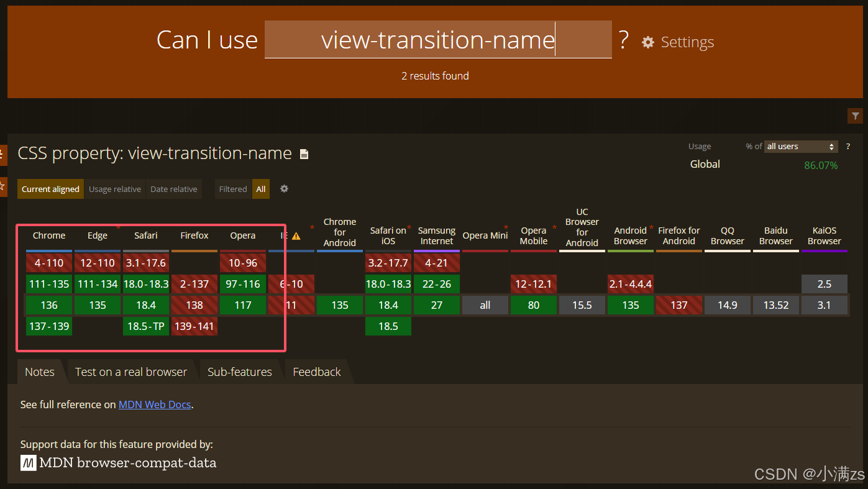
Task: Click KaiOS Browser header
Action: coord(825,235)
